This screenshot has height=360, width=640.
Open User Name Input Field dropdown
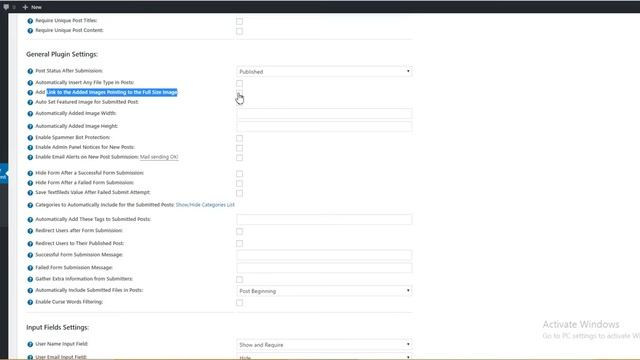click(x=324, y=345)
